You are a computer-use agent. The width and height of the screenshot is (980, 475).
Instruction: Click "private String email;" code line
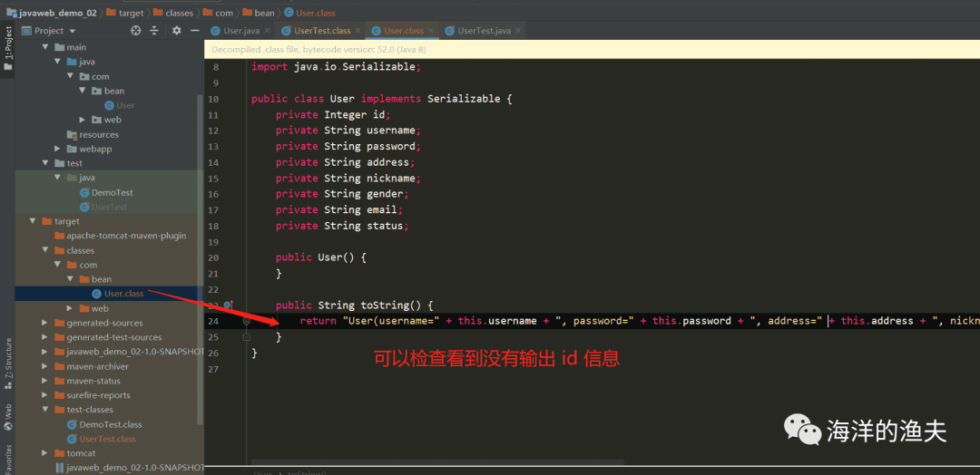(x=339, y=209)
